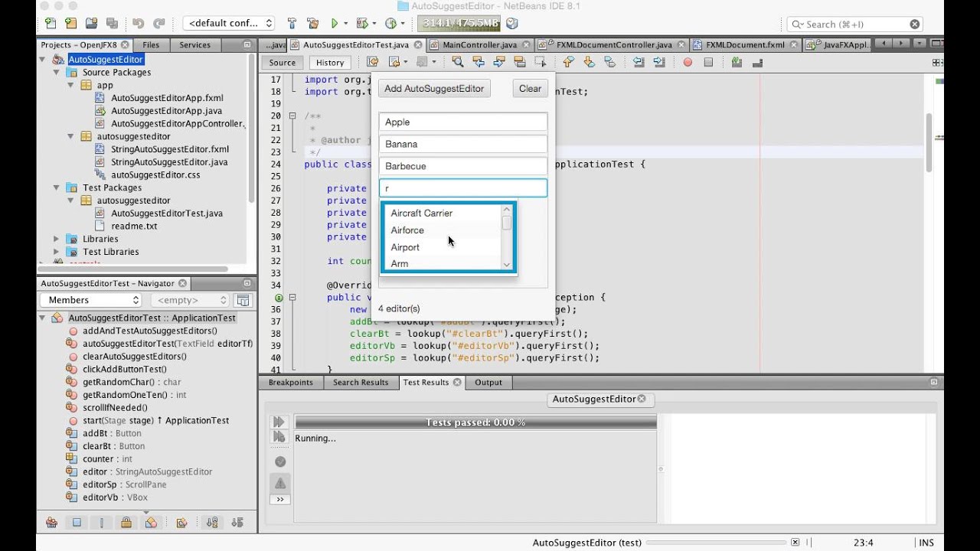Switch to the Breakpoints tab
The height and width of the screenshot is (551, 980).
pos(291,383)
